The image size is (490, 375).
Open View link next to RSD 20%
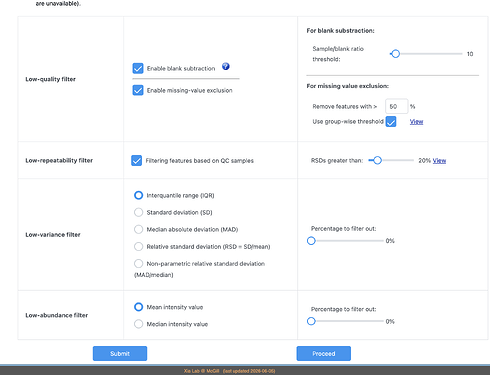[439, 161]
